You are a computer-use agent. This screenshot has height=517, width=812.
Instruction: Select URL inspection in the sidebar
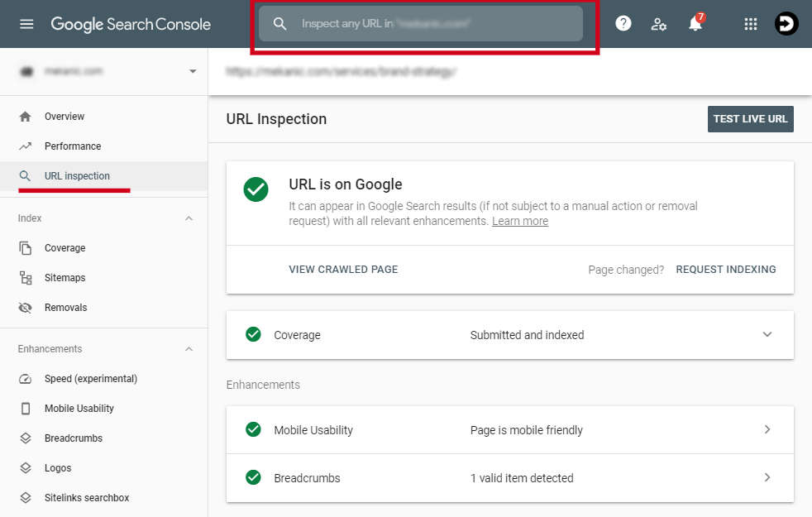click(x=103, y=176)
